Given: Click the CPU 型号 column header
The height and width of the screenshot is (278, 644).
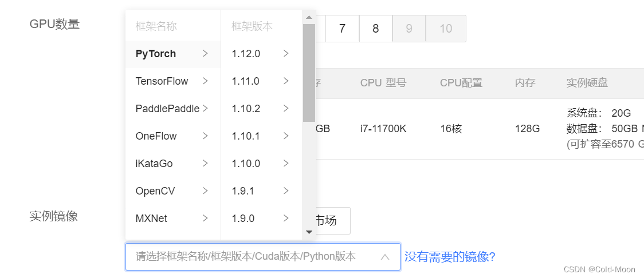Looking at the screenshot, I should (x=383, y=83).
